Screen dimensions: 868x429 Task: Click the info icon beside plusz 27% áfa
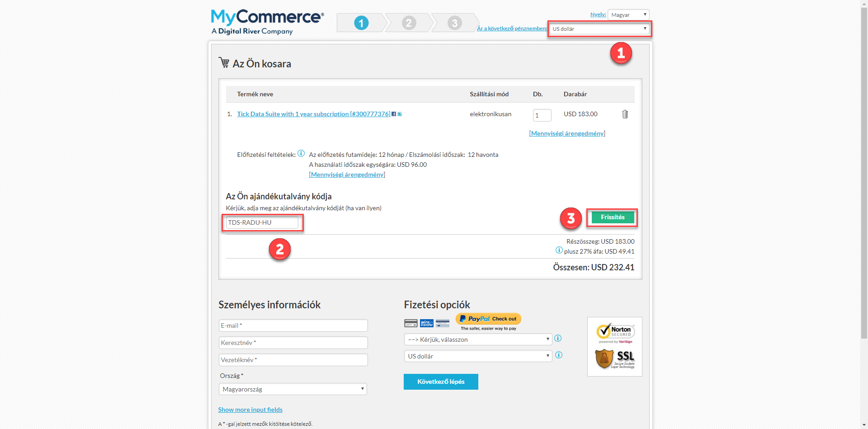559,250
